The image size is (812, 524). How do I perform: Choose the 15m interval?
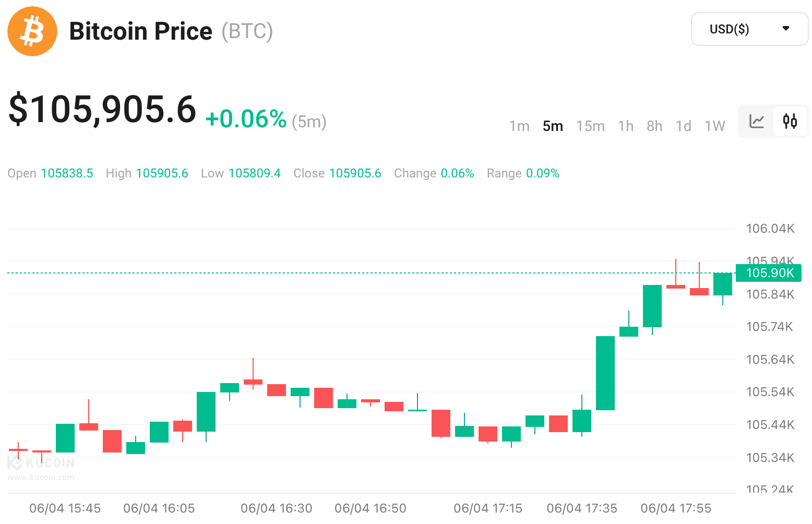pos(590,126)
